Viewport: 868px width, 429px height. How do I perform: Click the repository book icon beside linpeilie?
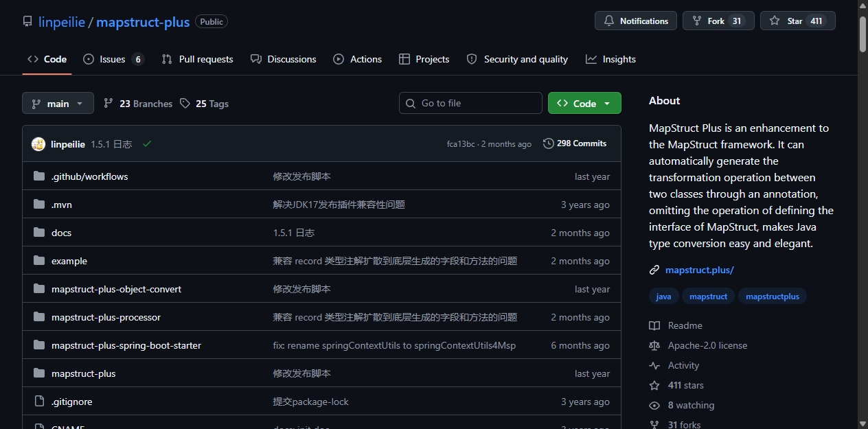[27, 21]
